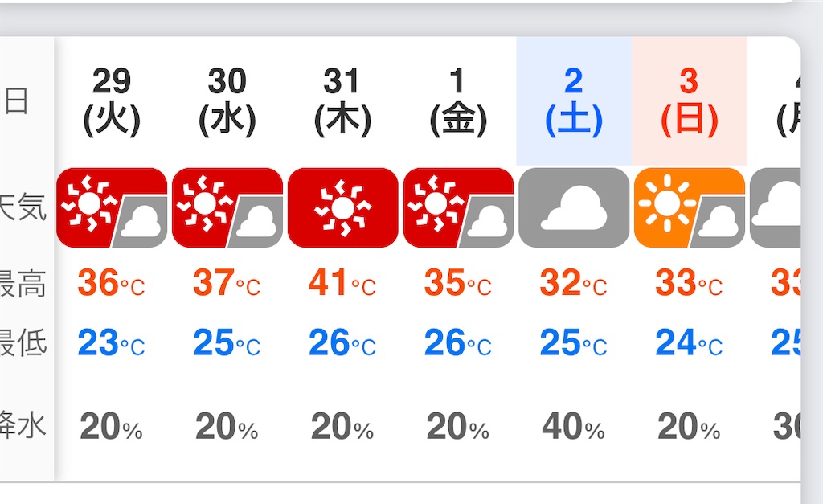The height and width of the screenshot is (504, 823).
Task: Select the orange sunny icon for Sunday the 3rd
Action: 689,207
